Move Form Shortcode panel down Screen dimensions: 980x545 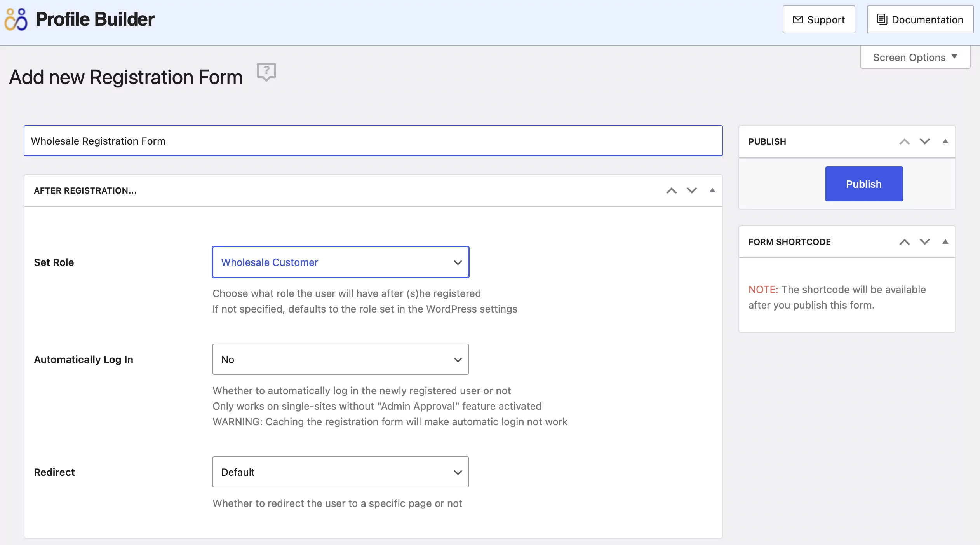click(x=925, y=242)
